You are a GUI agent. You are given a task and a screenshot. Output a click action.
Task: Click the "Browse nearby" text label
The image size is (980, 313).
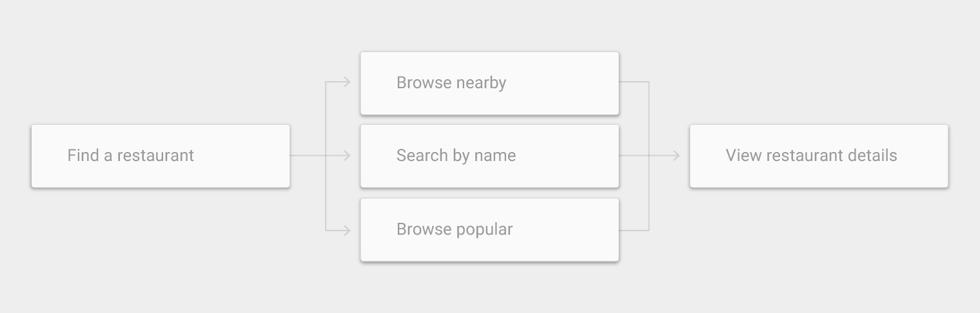point(451,82)
